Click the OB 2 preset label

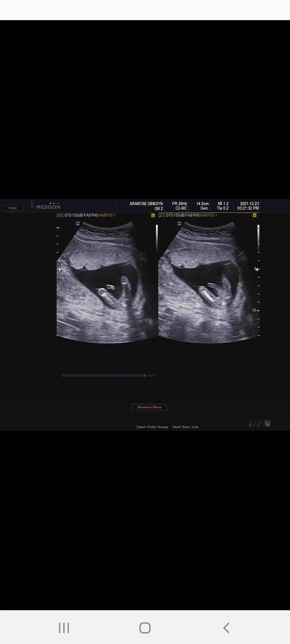tap(159, 208)
